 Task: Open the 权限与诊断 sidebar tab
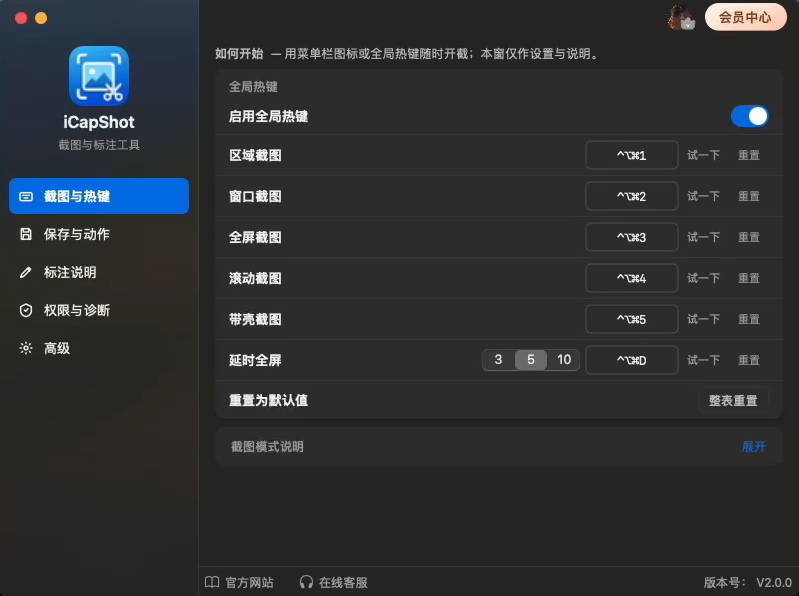point(99,310)
